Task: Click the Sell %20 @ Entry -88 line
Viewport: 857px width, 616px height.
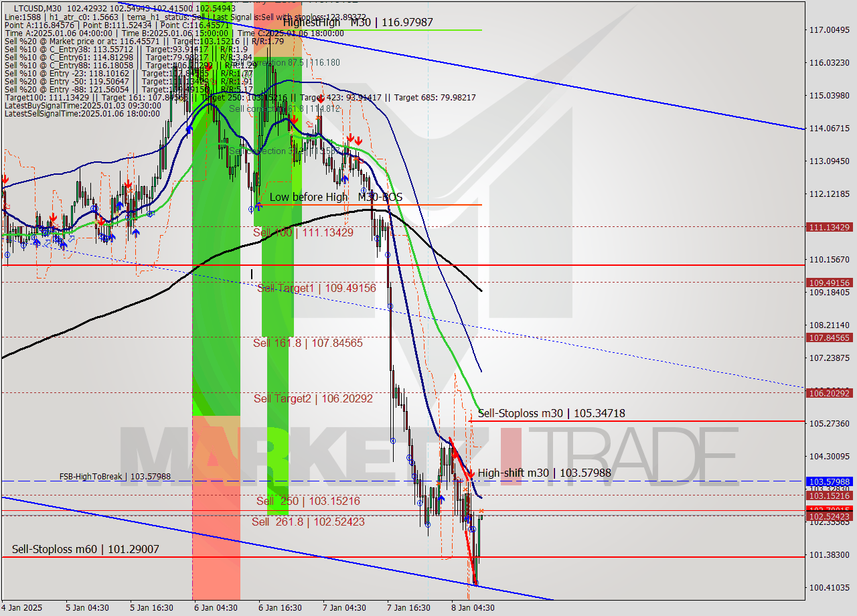Action: pyautogui.click(x=128, y=89)
